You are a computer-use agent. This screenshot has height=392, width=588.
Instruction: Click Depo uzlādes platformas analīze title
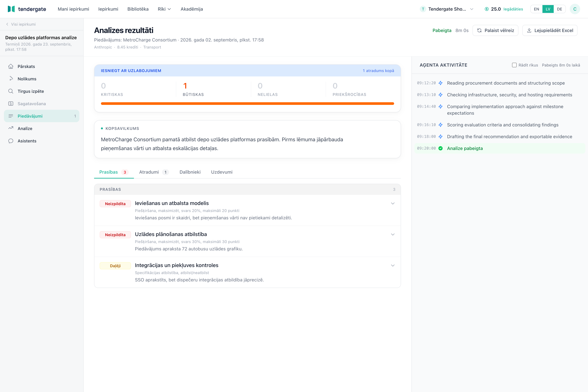click(41, 38)
